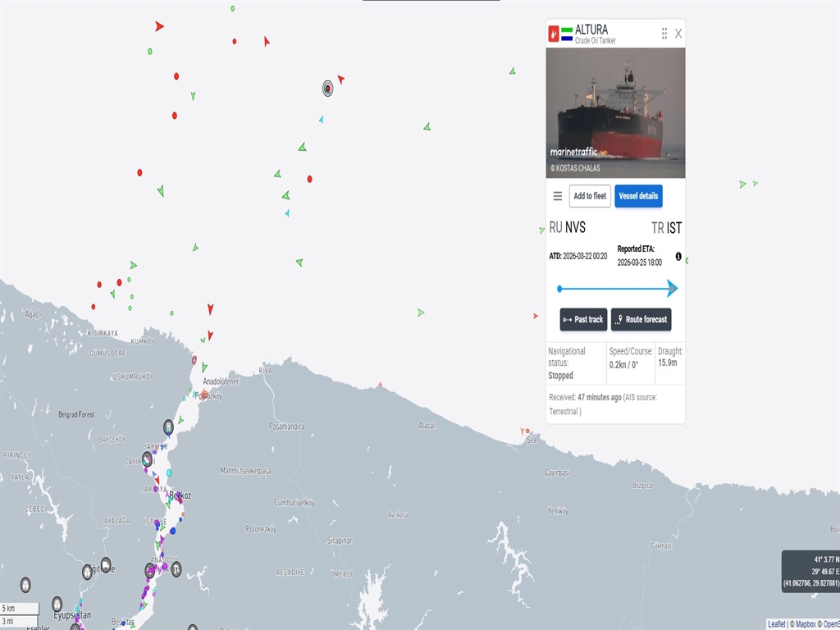The height and width of the screenshot is (630, 840).
Task: Click the country flag beside ALTURA name
Action: tap(567, 34)
